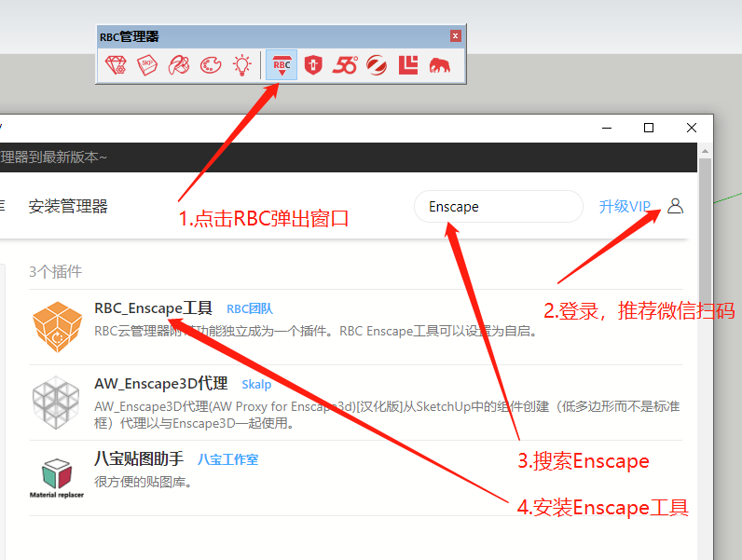Maximize the plugin manager window
742x560 pixels.
(x=649, y=128)
